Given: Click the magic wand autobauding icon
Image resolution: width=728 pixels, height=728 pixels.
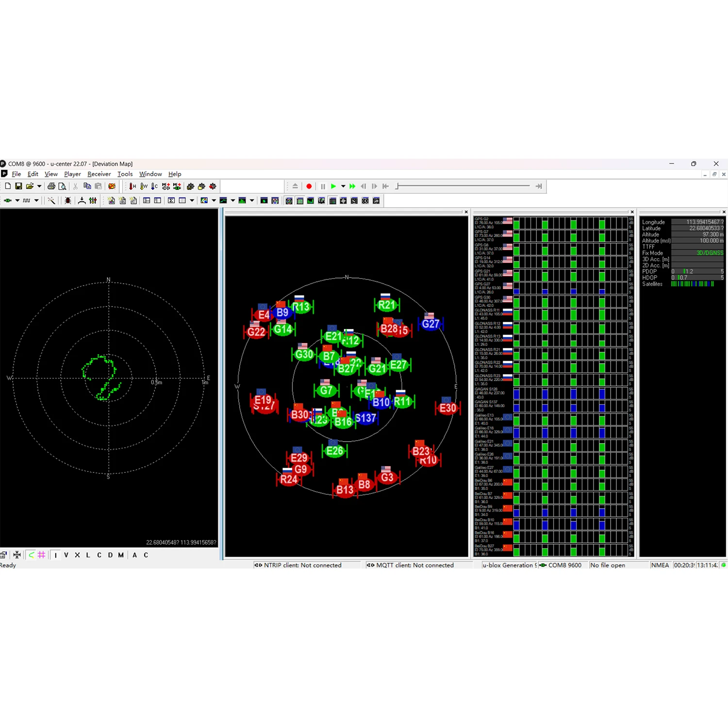Looking at the screenshot, I should (51, 200).
